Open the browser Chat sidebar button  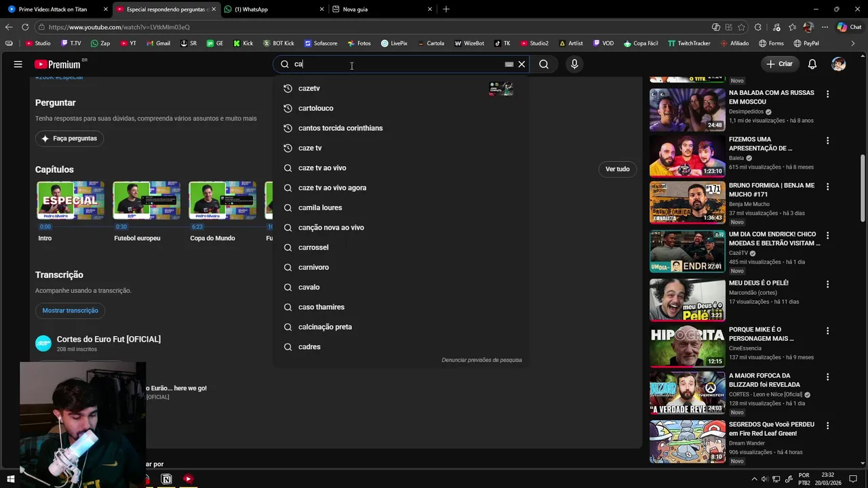(849, 27)
